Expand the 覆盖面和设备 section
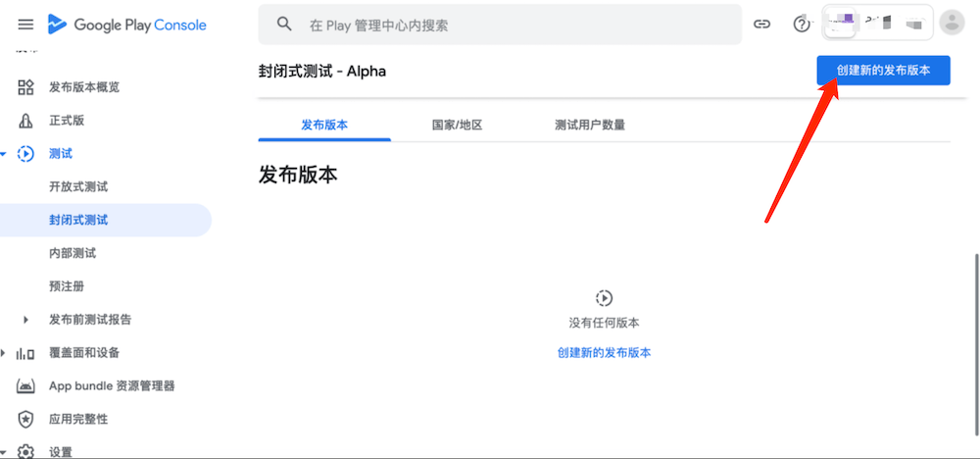The image size is (980, 459). (5, 353)
